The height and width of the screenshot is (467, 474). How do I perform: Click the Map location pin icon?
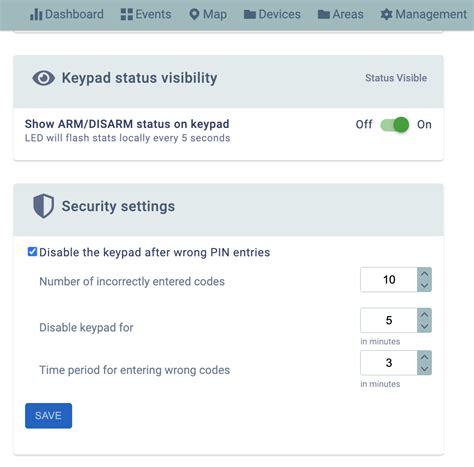pyautogui.click(x=194, y=14)
